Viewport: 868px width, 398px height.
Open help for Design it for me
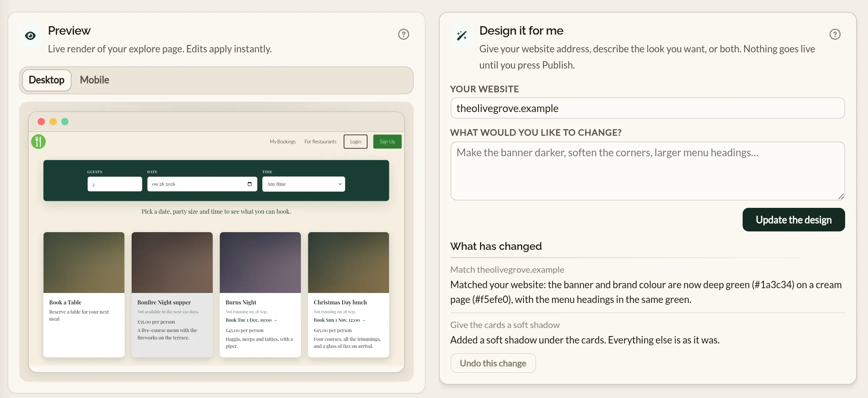click(835, 34)
